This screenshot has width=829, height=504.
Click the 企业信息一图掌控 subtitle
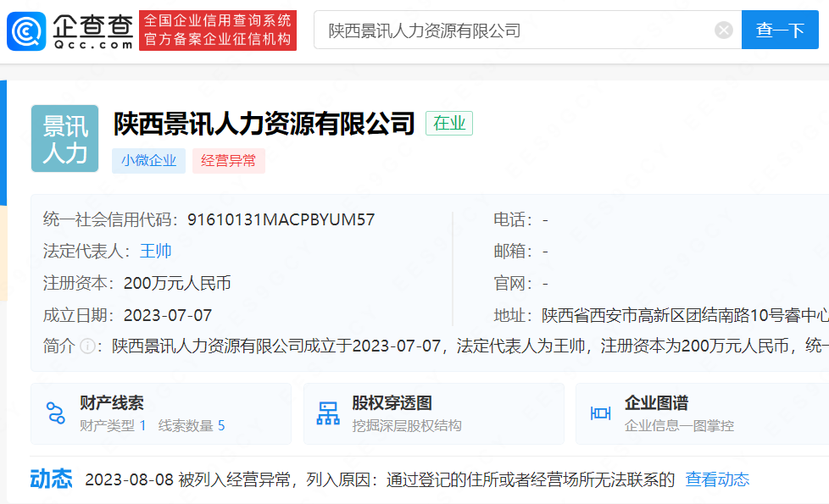(x=679, y=426)
